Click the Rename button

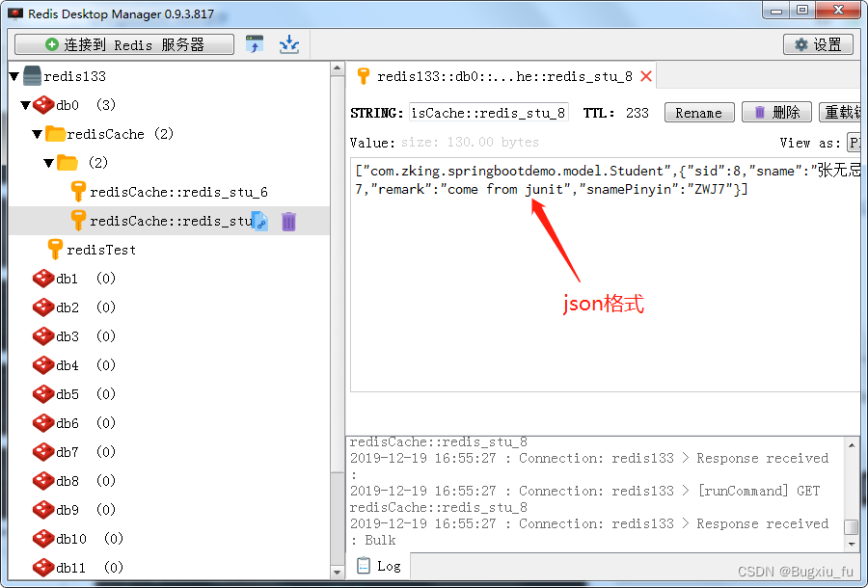(x=699, y=112)
